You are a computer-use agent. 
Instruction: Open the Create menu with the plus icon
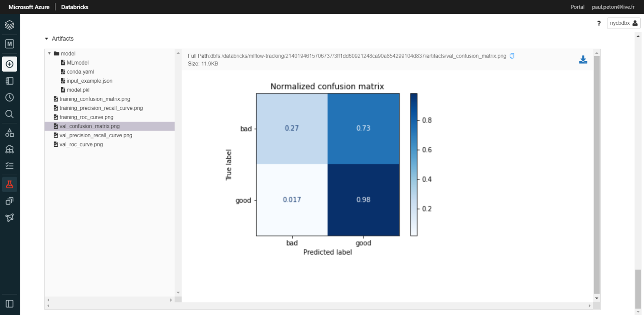(9, 64)
